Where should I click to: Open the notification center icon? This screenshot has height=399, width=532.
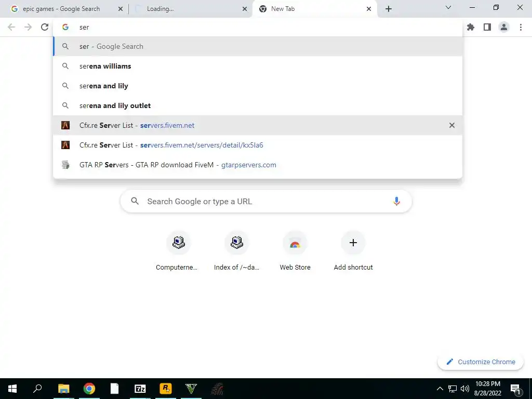coord(515,389)
